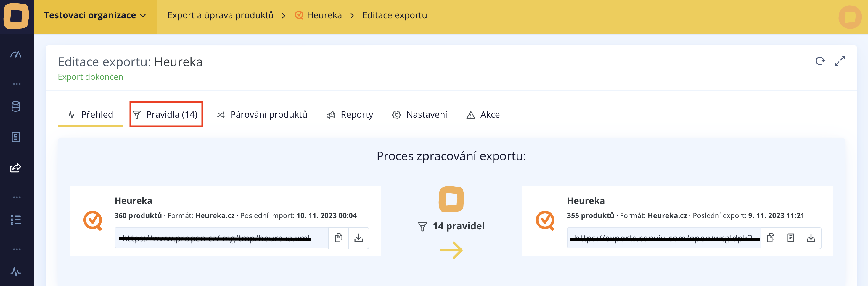Image resolution: width=868 pixels, height=286 pixels.
Task: Copy the output export URL
Action: tap(770, 238)
